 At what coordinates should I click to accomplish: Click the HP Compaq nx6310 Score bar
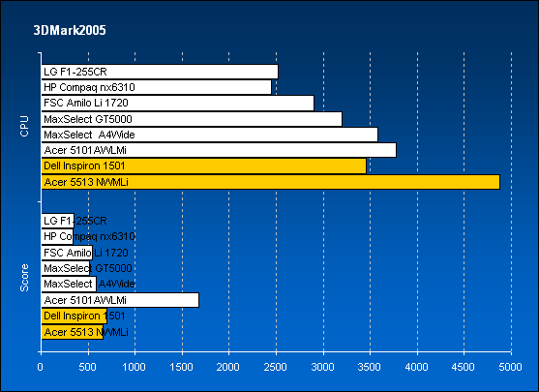57,236
